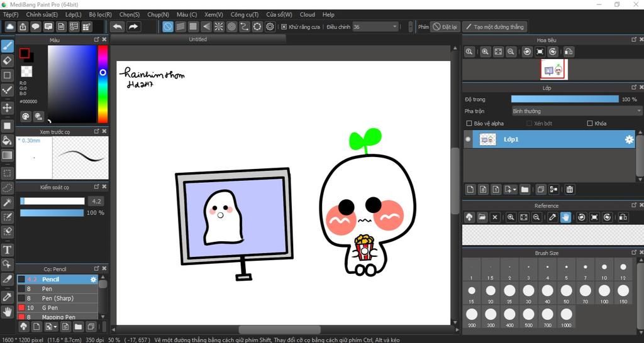Click Tạo một đường thẳng button

pyautogui.click(x=494, y=27)
